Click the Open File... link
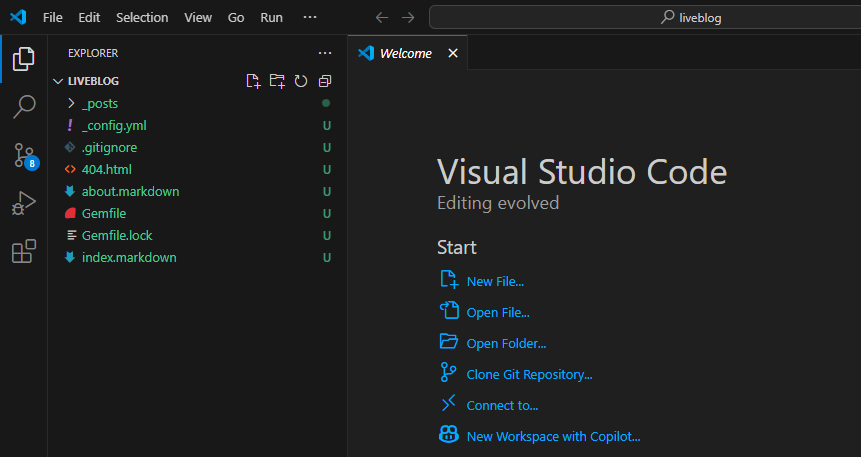Screen dimensions: 861x457 click(x=498, y=313)
